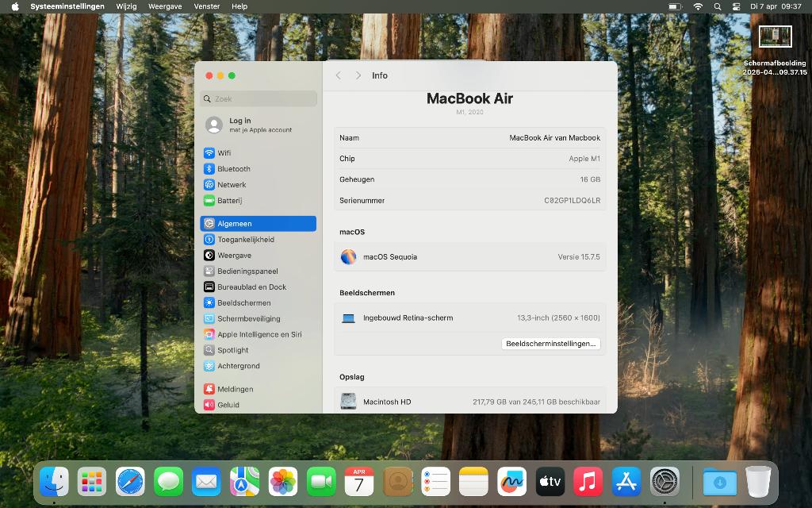Click the back chevron in the Info header
This screenshot has height=508, width=812.
[x=339, y=75]
